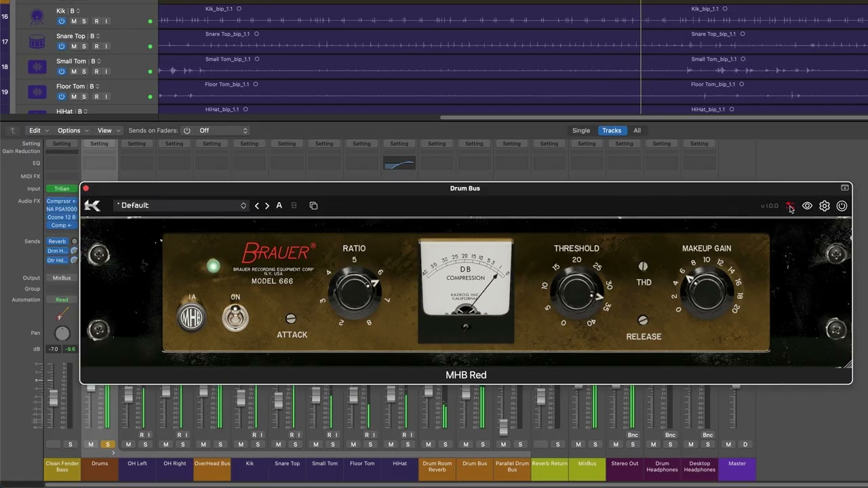Open the mixer View menu

108,130
